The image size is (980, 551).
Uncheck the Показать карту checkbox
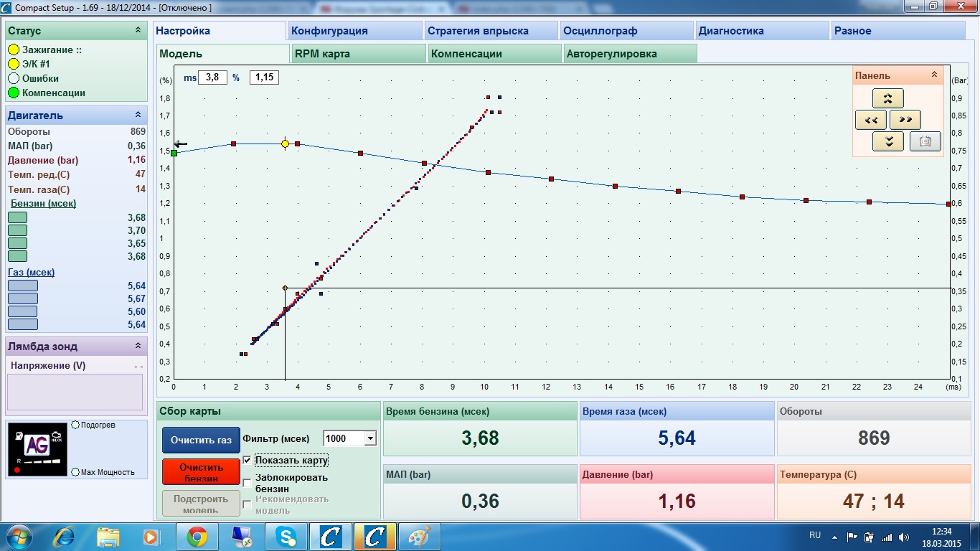248,460
